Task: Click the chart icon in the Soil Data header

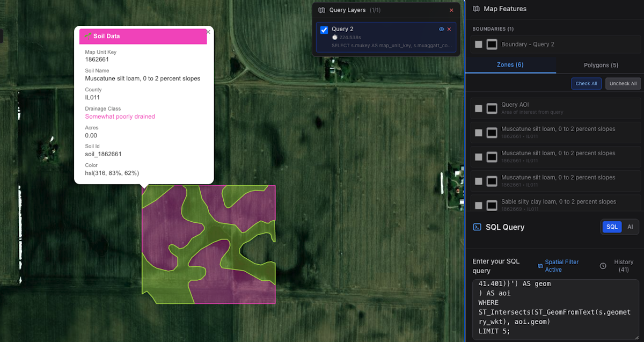Action: click(87, 36)
